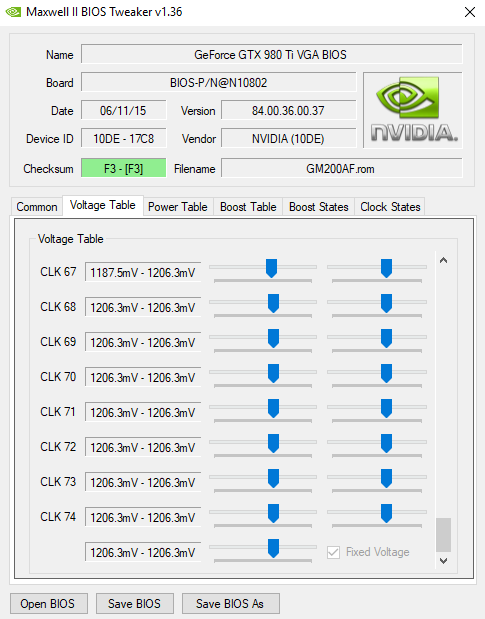
Task: Click CLK 72 maximum voltage slider handle
Action: pyautogui.click(x=386, y=443)
